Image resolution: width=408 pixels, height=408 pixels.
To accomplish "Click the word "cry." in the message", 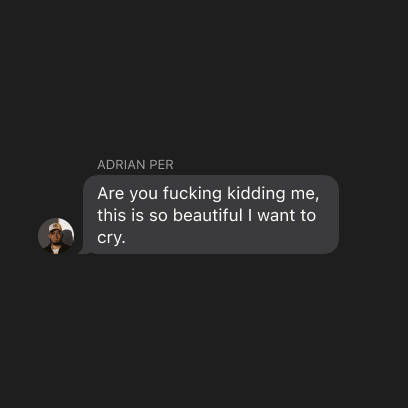I will [111, 238].
